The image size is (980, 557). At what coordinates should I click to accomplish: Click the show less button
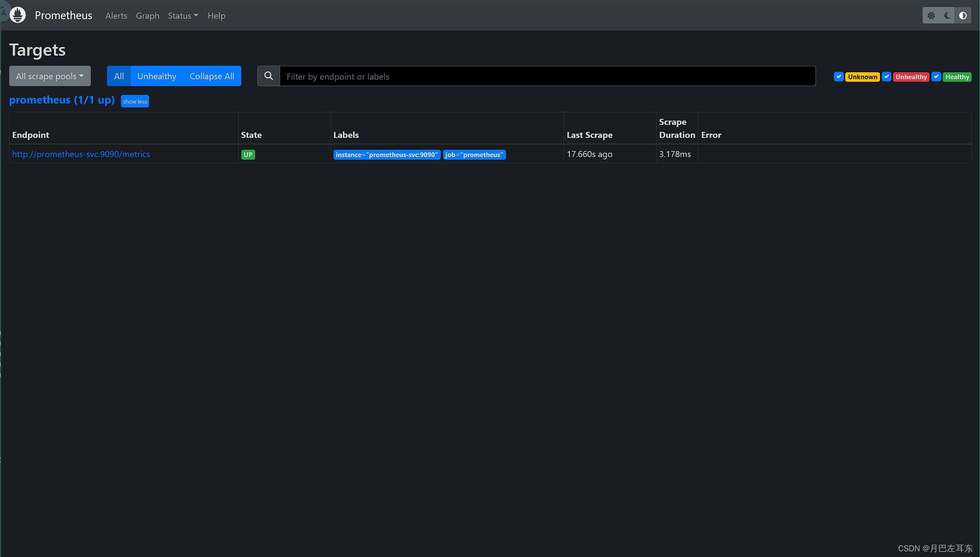point(135,101)
